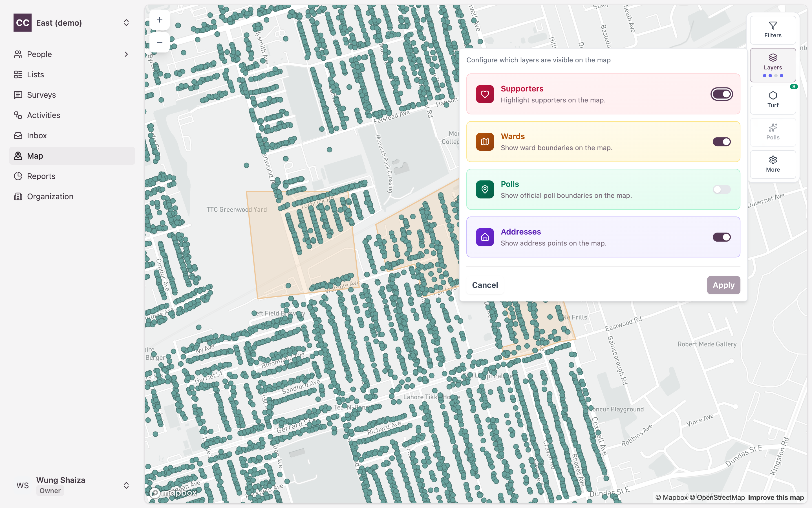Open the More settings tool
Screen dimensions: 812x508
773,164
